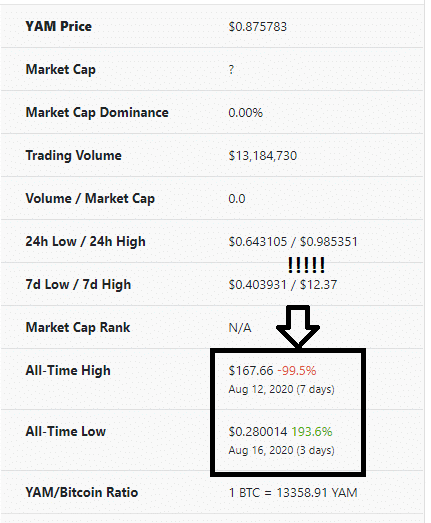Click the 7d low value $0.403931
The height and width of the screenshot is (523, 431).
(x=258, y=285)
